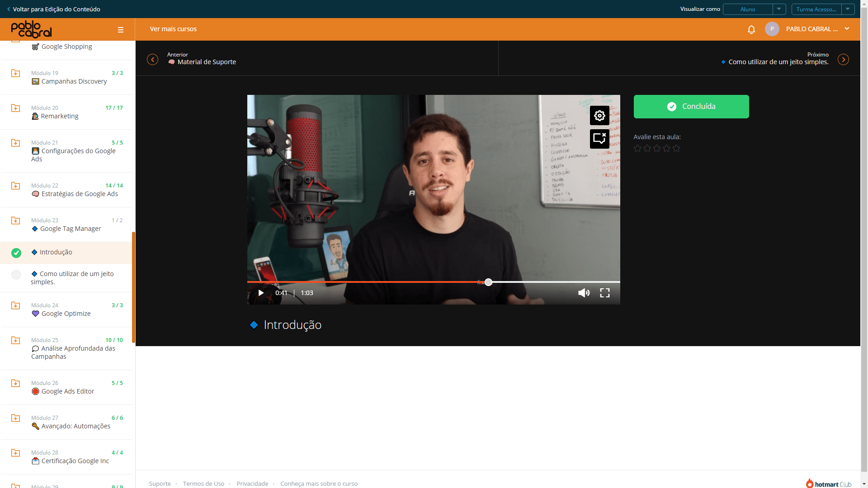Open Módulo 20 Remarketing
868x488 pixels.
click(67, 112)
